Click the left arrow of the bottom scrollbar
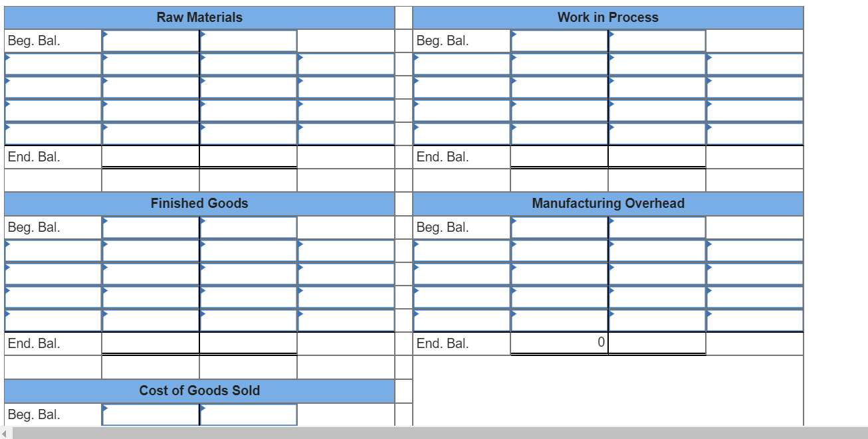 5,434
